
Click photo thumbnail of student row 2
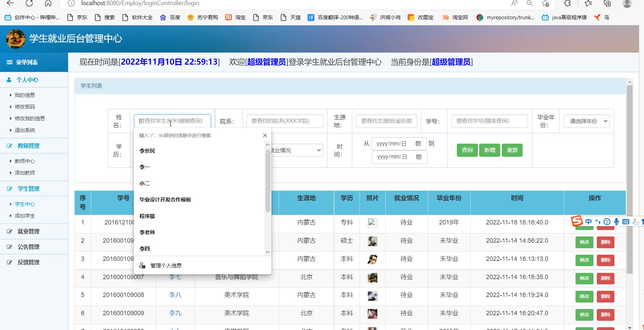[x=372, y=241]
